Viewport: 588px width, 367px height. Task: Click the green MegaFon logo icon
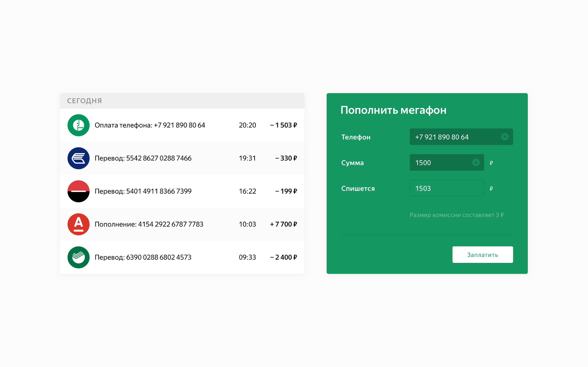coord(79,125)
